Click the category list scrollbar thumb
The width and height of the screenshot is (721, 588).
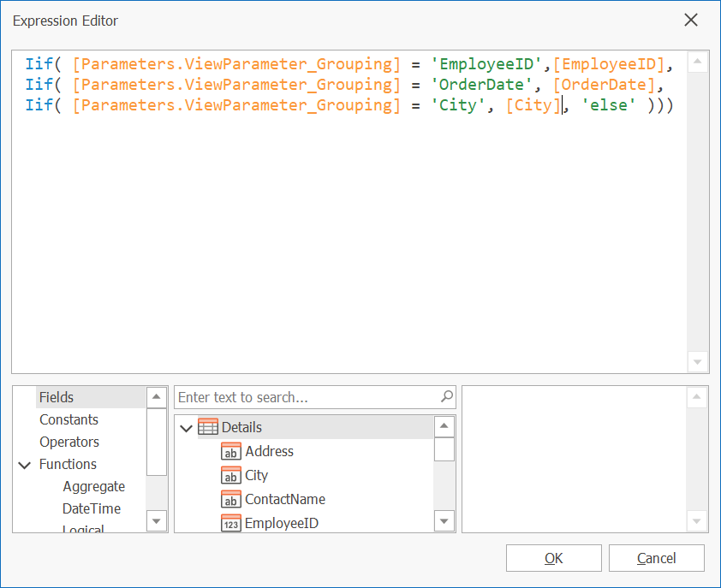click(157, 442)
